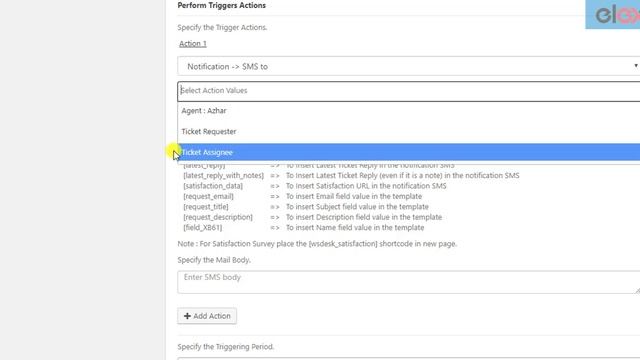Click the '[request_email]' shortcode text
This screenshot has height=360, width=640.
tap(208, 196)
